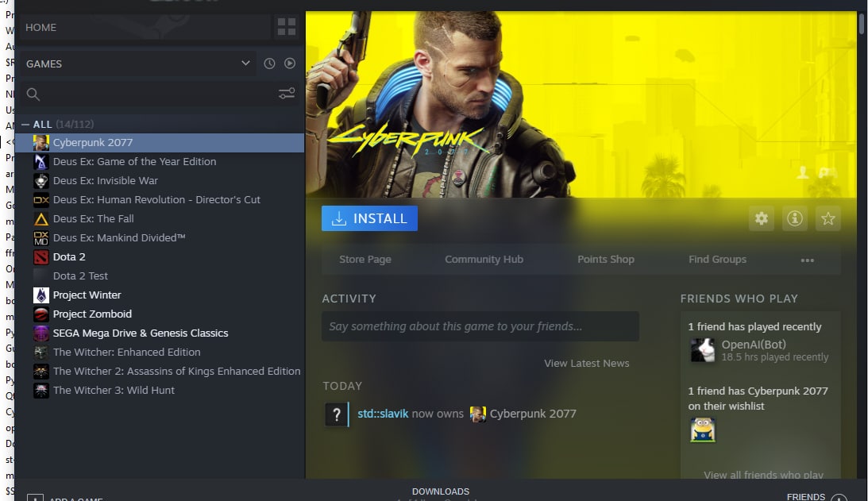Open the Points Shop tab
Screen dimensions: 868x501
pos(606,259)
